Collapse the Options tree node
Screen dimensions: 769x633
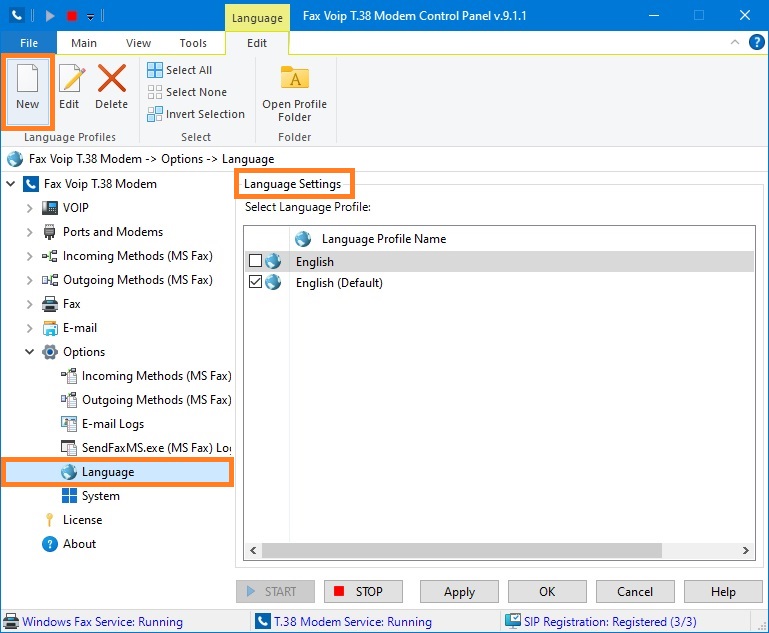tap(29, 352)
